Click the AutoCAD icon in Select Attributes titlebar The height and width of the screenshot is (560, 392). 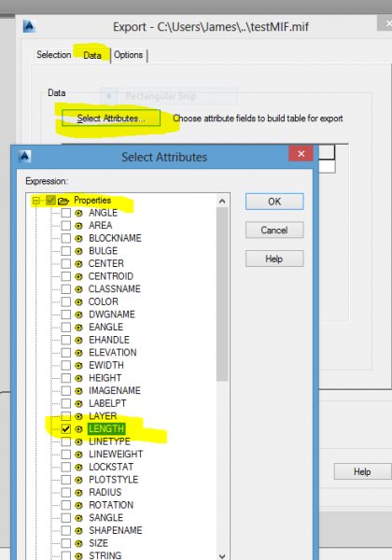24,157
